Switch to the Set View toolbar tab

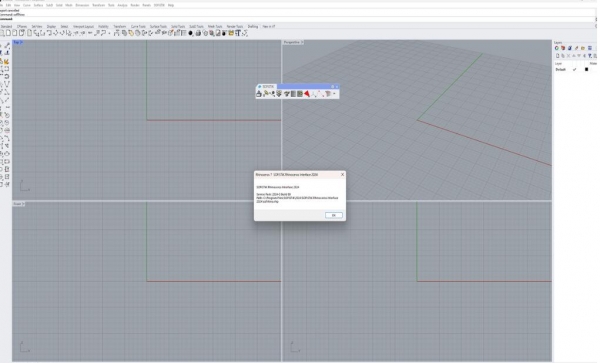(37, 26)
